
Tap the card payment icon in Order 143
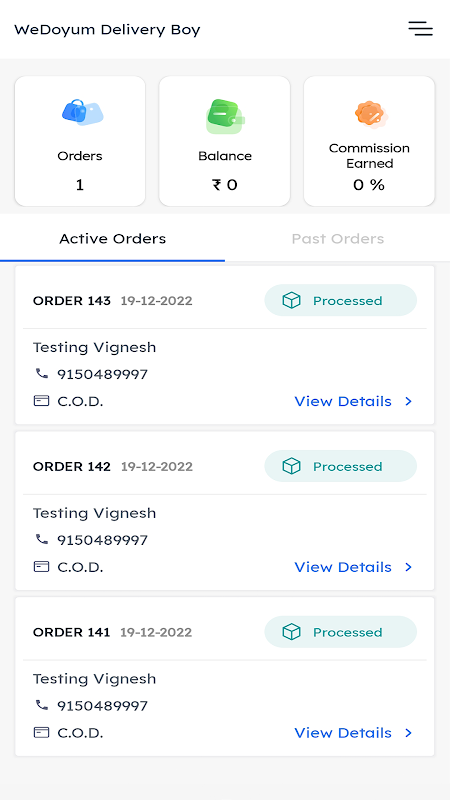pyautogui.click(x=41, y=401)
